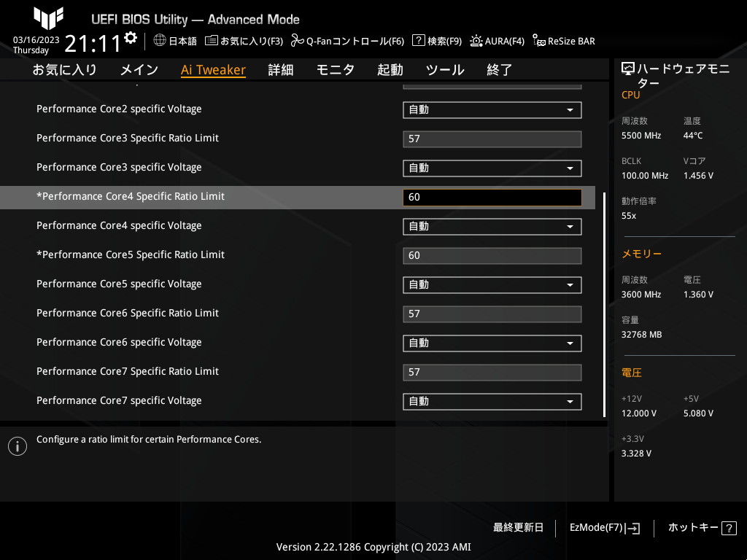Open the お気に入り tab
This screenshot has width=747, height=560.
[64, 70]
